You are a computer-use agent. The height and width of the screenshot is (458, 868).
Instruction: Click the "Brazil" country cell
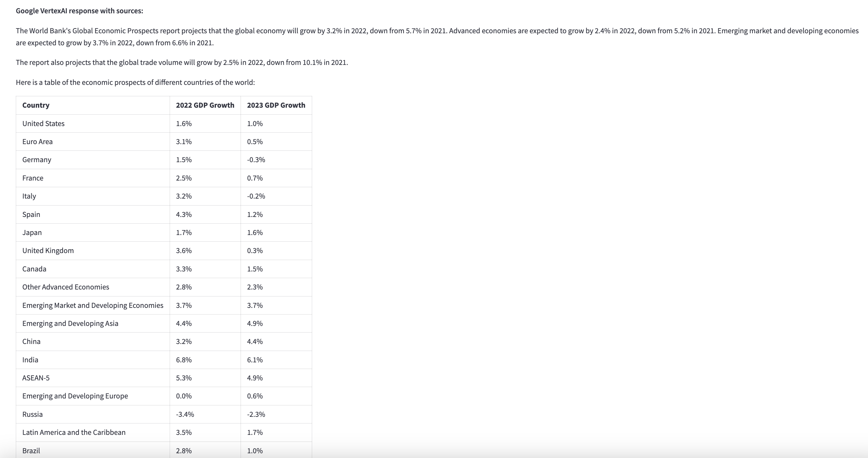click(31, 451)
